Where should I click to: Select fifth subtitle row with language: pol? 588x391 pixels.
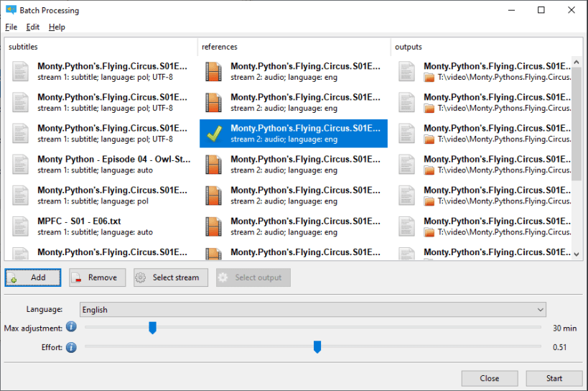101,195
